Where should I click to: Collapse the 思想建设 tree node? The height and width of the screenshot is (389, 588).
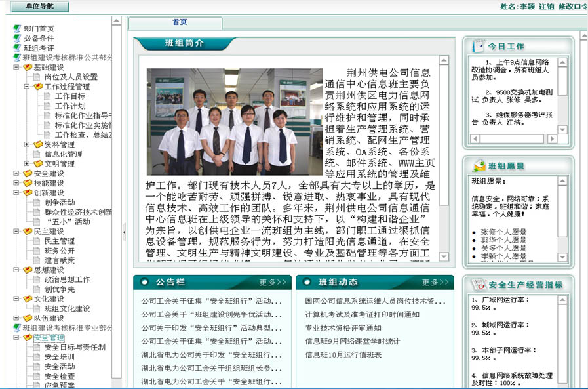16,270
